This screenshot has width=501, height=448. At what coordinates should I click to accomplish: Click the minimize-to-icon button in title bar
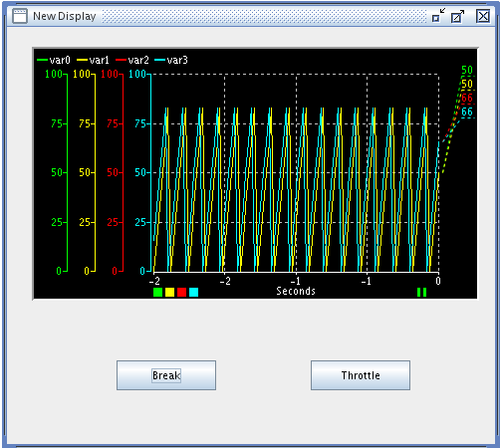point(438,16)
